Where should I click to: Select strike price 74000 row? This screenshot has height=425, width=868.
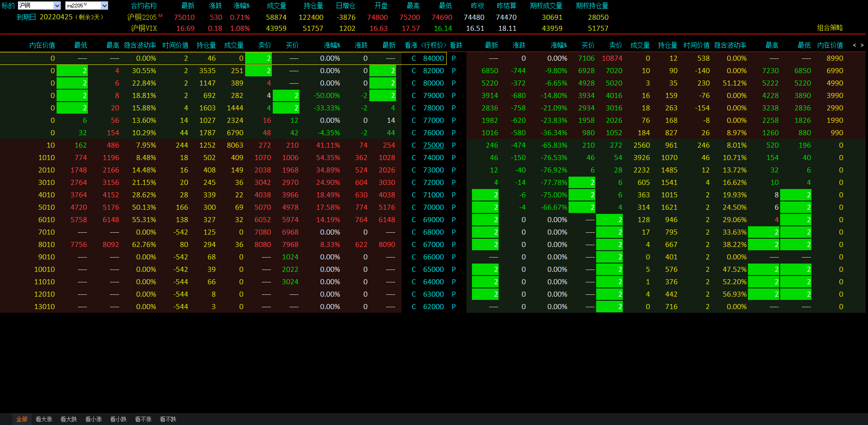pyautogui.click(x=433, y=158)
